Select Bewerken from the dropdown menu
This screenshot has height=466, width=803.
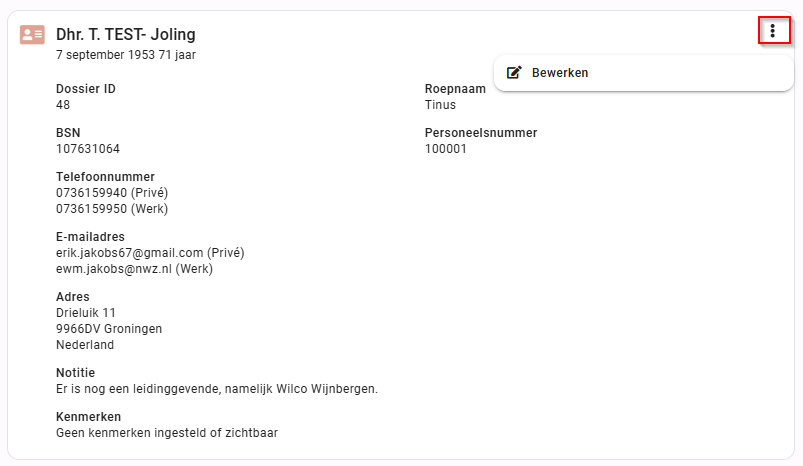tap(644, 73)
